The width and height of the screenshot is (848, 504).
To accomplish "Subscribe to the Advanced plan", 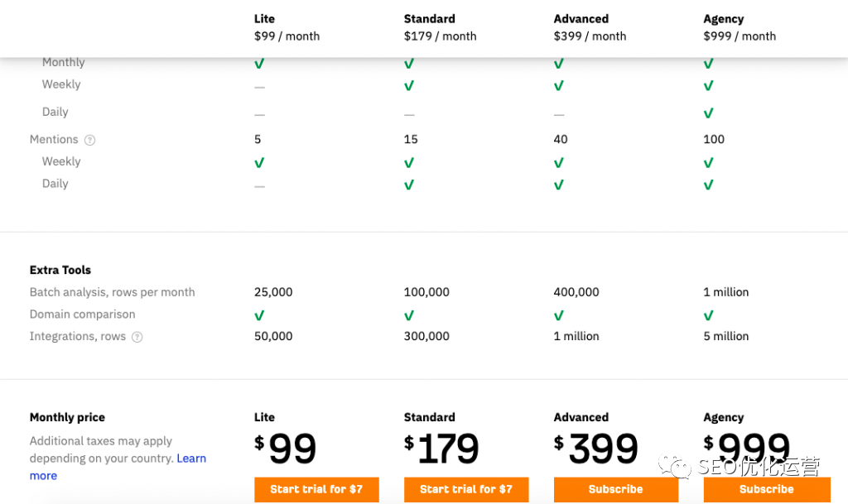I will pyautogui.click(x=615, y=489).
